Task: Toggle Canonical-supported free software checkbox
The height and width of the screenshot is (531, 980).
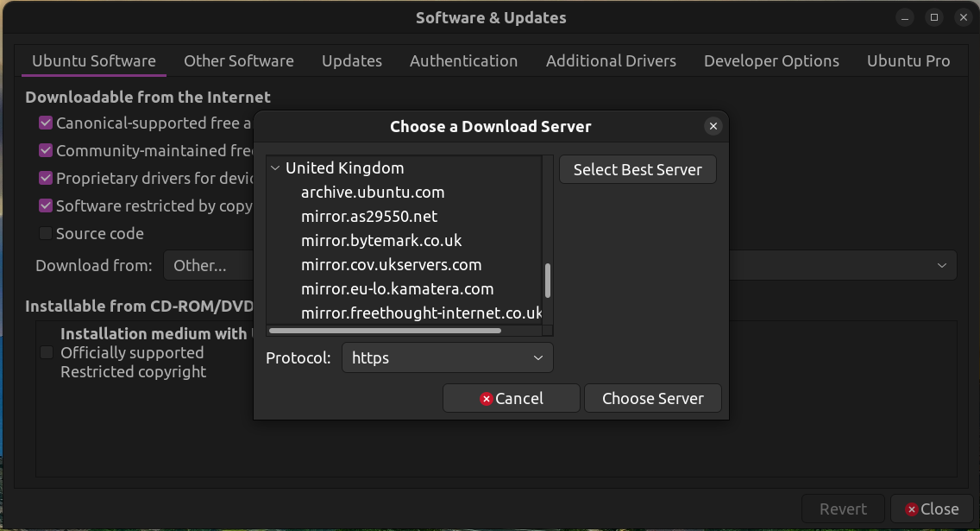Action: click(46, 123)
